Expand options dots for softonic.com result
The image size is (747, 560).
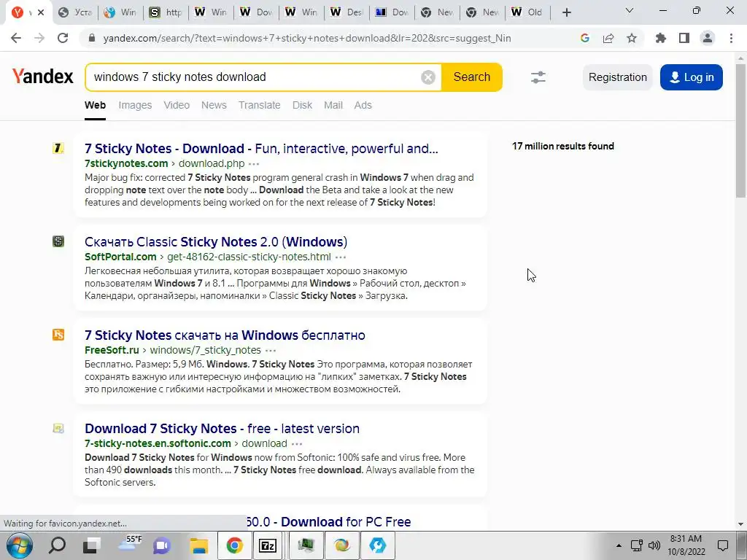tap(297, 444)
